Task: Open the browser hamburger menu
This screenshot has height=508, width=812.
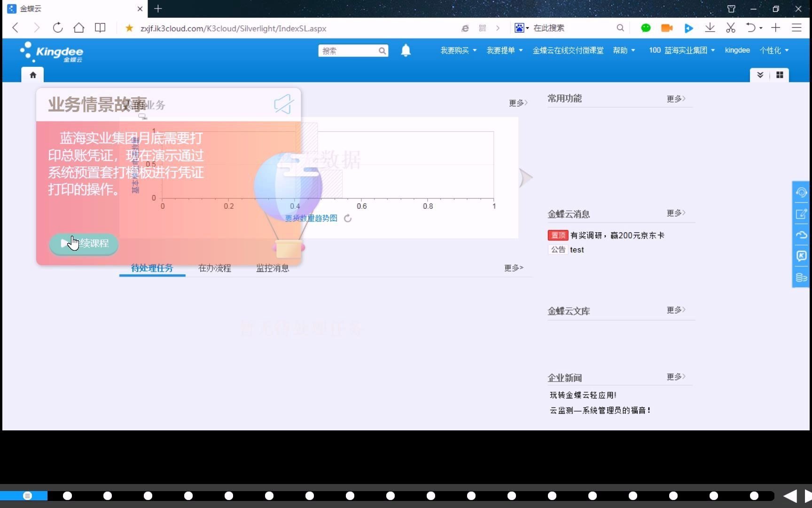Action: [x=796, y=28]
